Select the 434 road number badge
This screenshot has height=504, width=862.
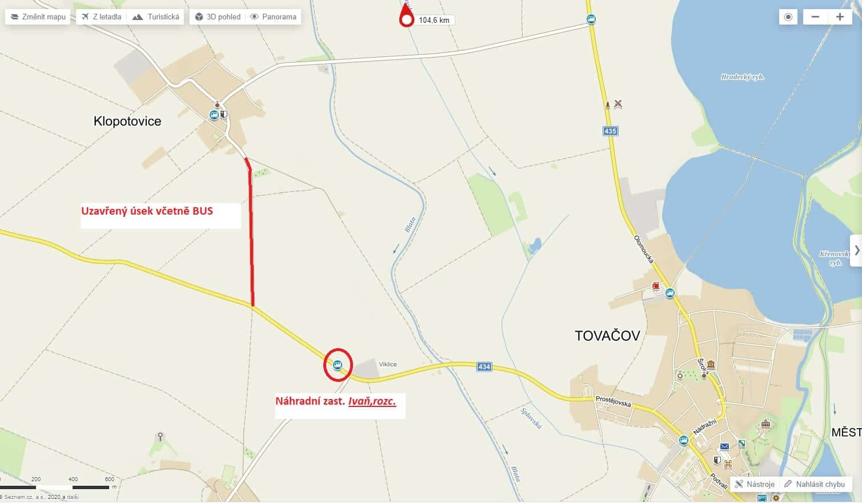484,367
